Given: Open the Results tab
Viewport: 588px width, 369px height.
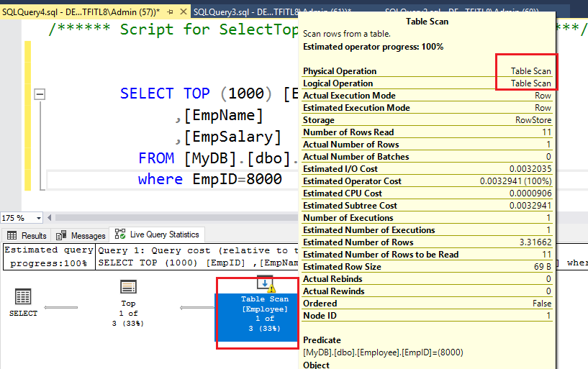Looking at the screenshot, I should point(26,236).
